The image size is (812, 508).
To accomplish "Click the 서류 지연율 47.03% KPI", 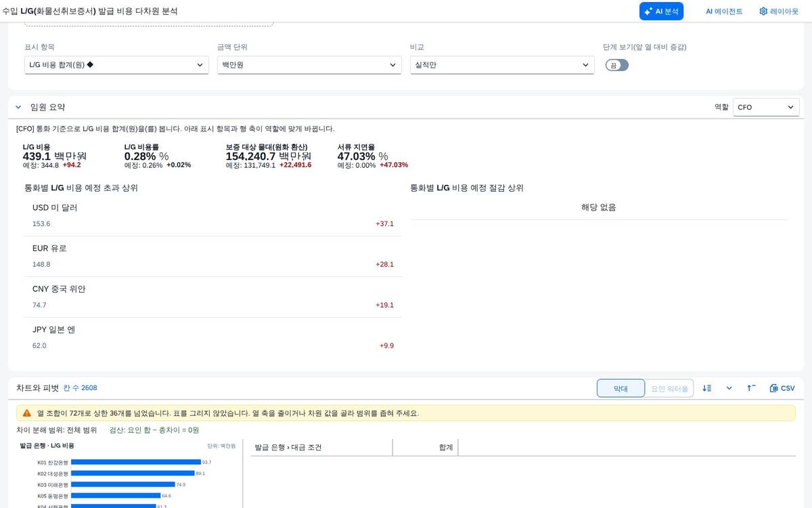I will click(x=372, y=156).
